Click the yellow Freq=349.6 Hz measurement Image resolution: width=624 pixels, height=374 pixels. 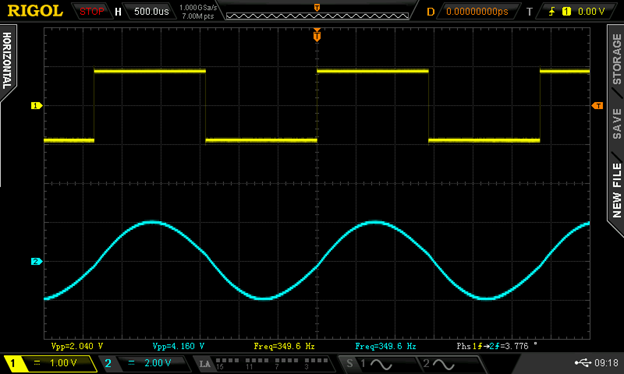[x=284, y=346]
